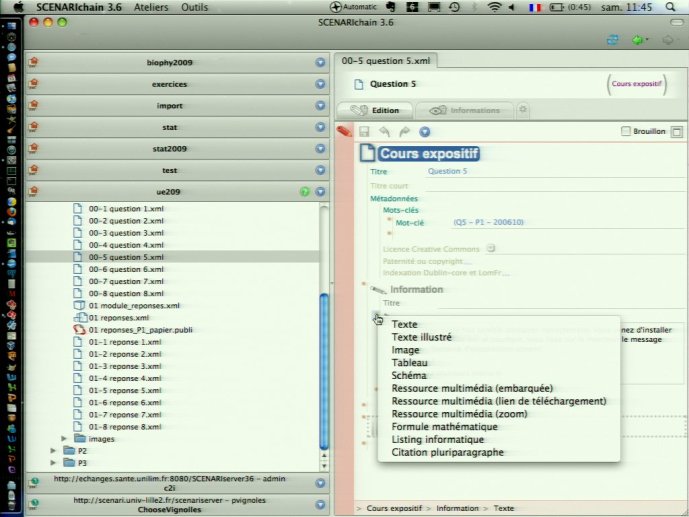Image resolution: width=689 pixels, height=517 pixels.
Task: Click Métadonnées label in the editor
Action: tap(394, 199)
